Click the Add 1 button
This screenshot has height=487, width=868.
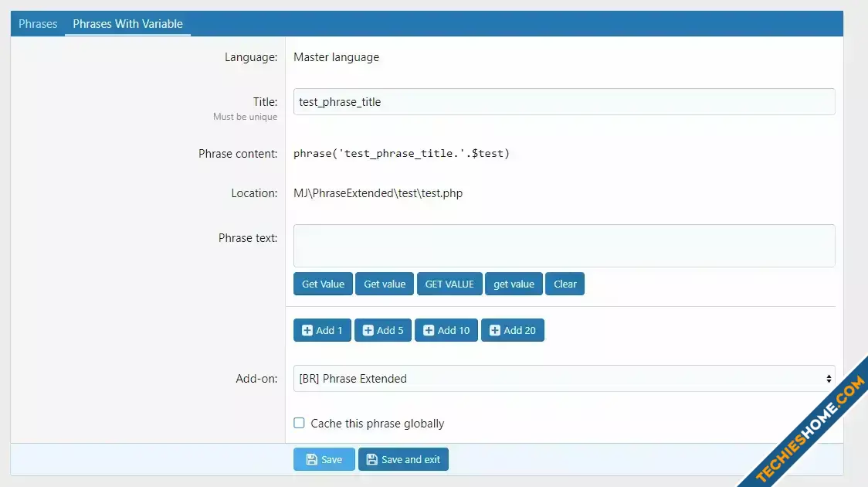tap(322, 330)
